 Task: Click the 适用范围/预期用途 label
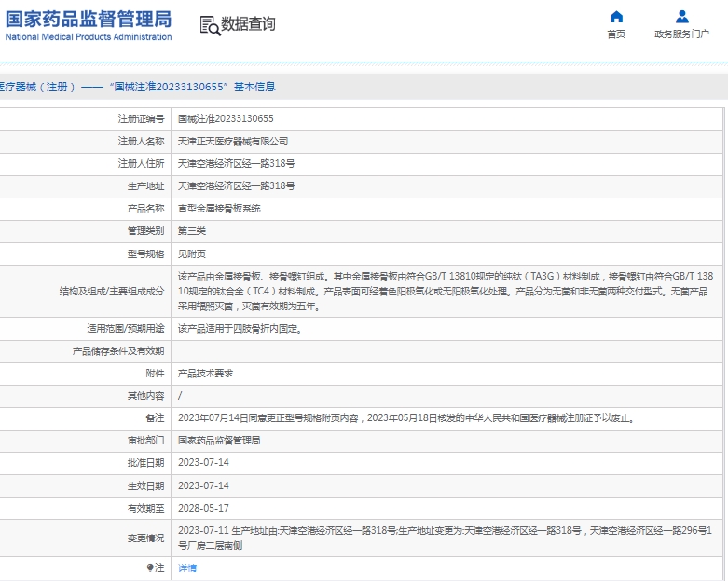125,329
